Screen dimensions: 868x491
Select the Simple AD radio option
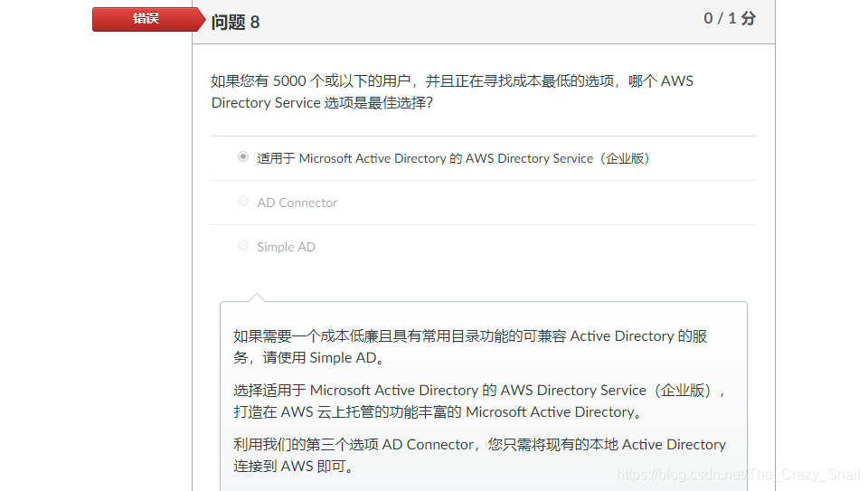(243, 245)
